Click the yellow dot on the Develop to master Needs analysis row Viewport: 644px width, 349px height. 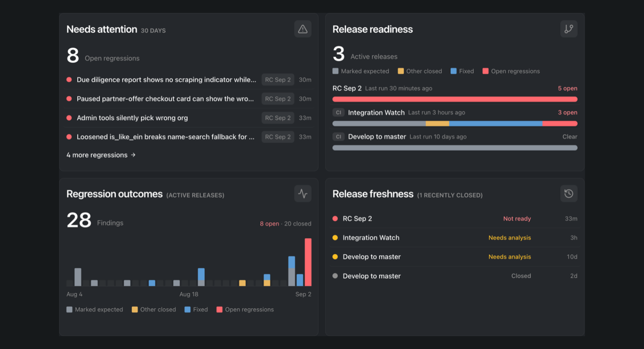pyautogui.click(x=335, y=257)
